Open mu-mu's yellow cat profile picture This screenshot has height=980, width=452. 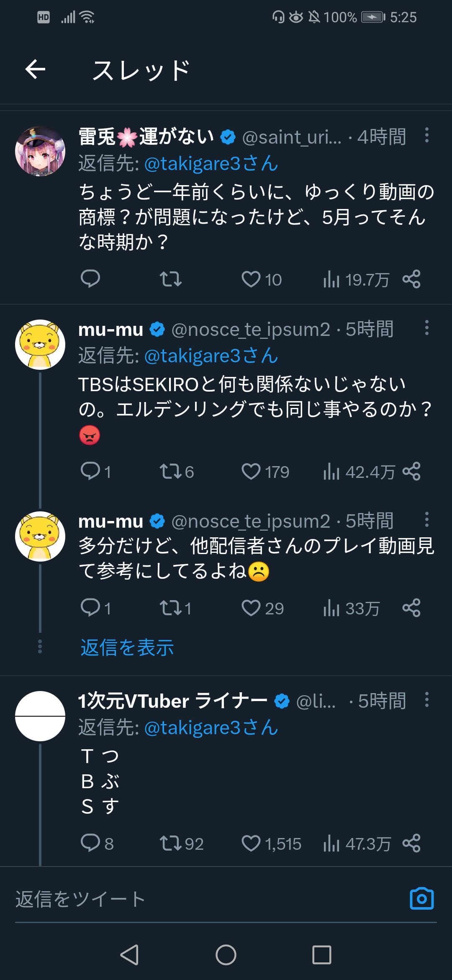coord(40,344)
